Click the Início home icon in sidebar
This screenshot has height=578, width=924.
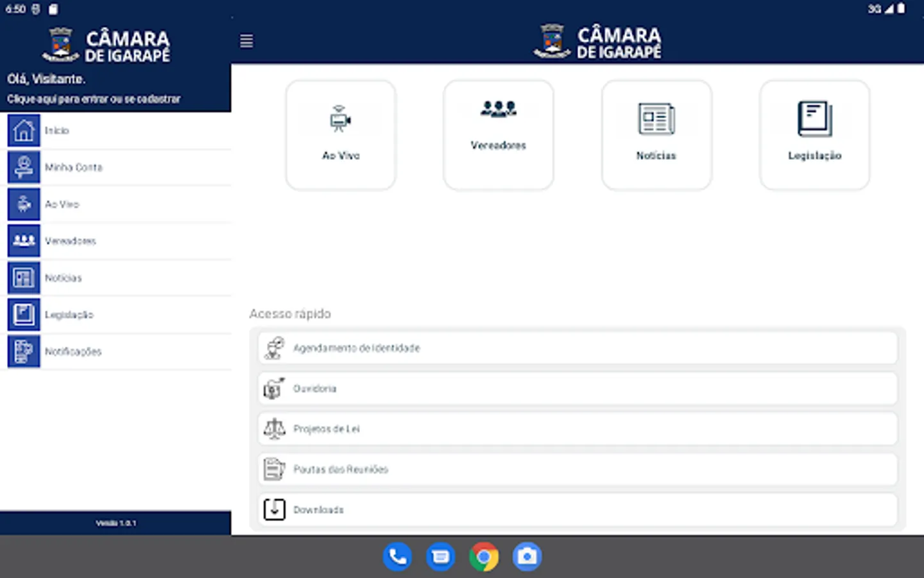pyautogui.click(x=24, y=130)
